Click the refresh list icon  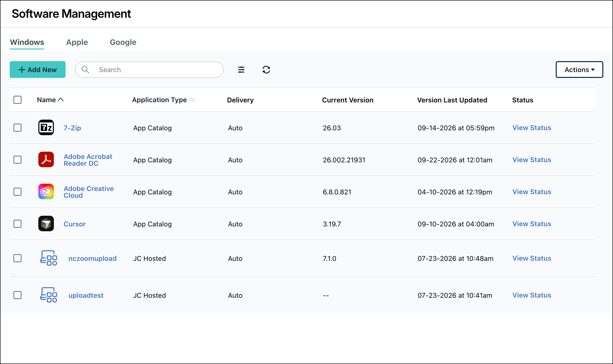[x=266, y=70]
